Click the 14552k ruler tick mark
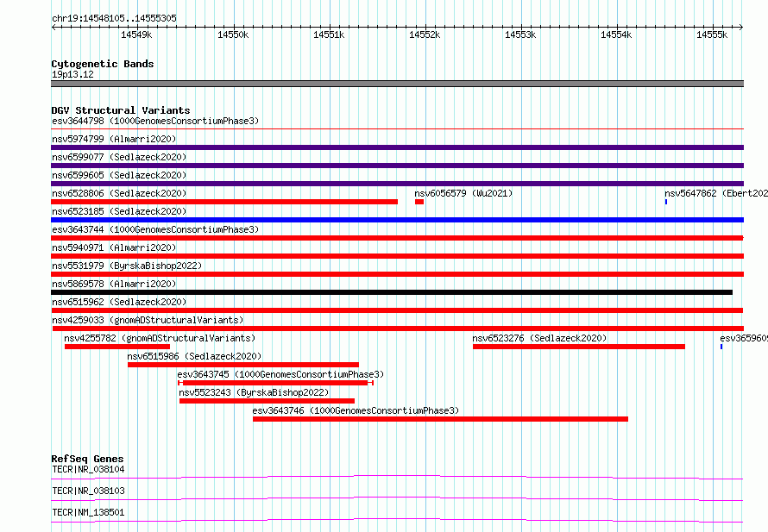This screenshot has height=532, width=768. pyautogui.click(x=425, y=27)
